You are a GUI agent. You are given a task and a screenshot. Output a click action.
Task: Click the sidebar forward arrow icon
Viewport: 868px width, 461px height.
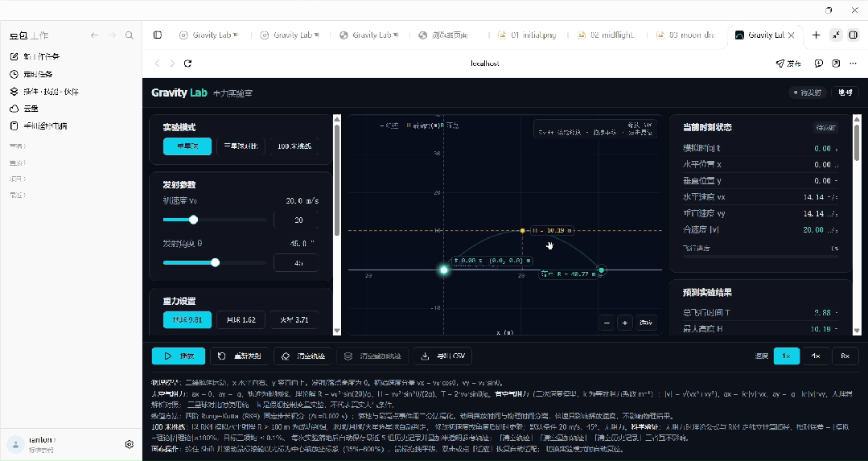coord(113,35)
